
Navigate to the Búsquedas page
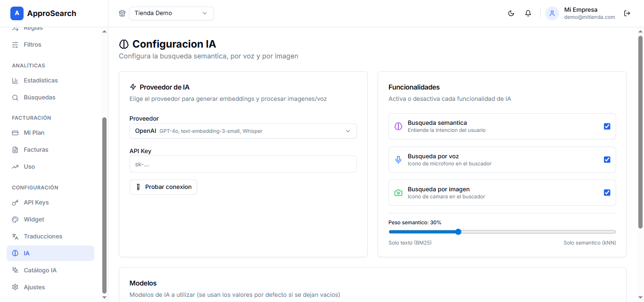[50, 98]
